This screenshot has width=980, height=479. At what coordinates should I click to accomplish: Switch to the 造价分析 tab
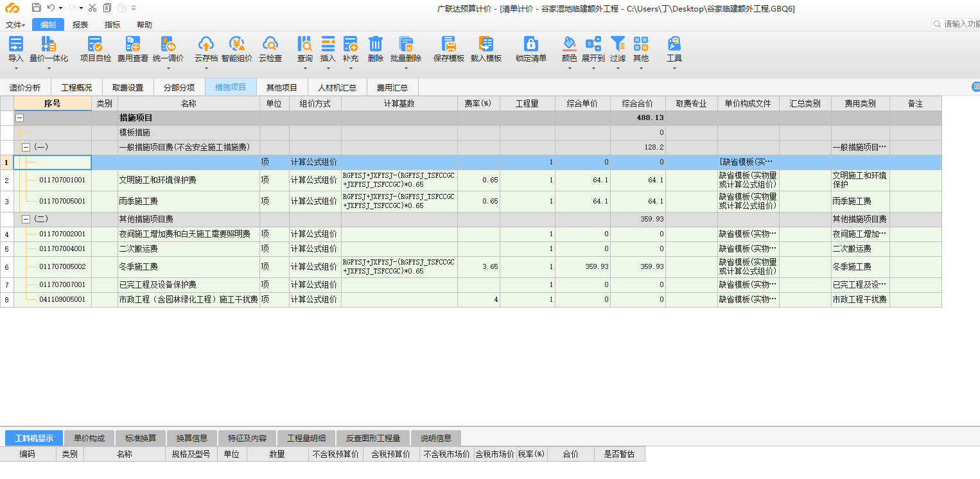[x=25, y=87]
